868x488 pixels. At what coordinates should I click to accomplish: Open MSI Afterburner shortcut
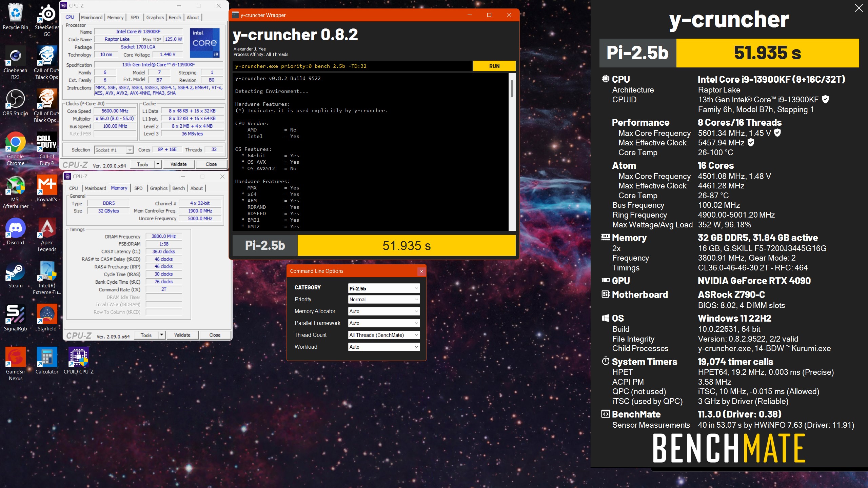pyautogui.click(x=15, y=192)
